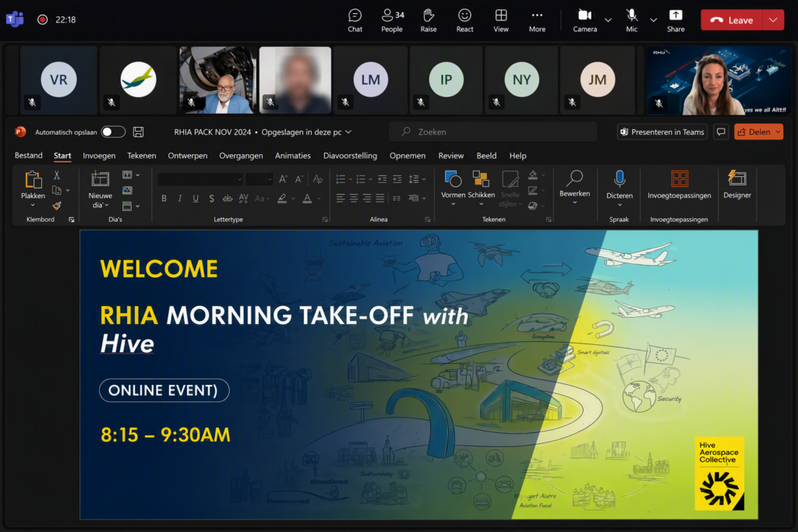Image resolution: width=798 pixels, height=532 pixels.
Task: Open the mic device options arrow
Action: (x=654, y=19)
